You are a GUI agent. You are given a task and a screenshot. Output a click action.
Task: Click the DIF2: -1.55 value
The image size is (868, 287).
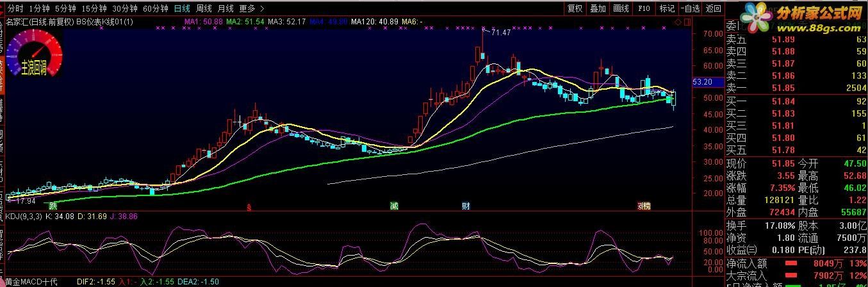pyautogui.click(x=95, y=282)
